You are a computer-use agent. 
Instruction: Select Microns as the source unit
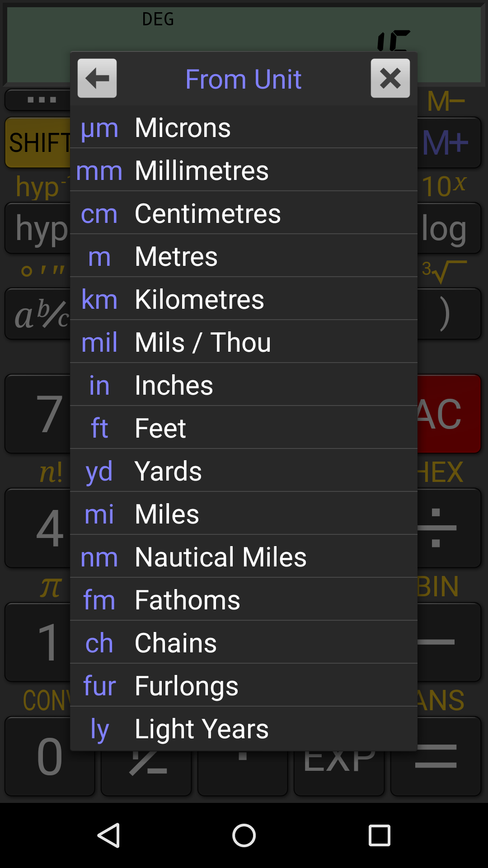point(244,127)
